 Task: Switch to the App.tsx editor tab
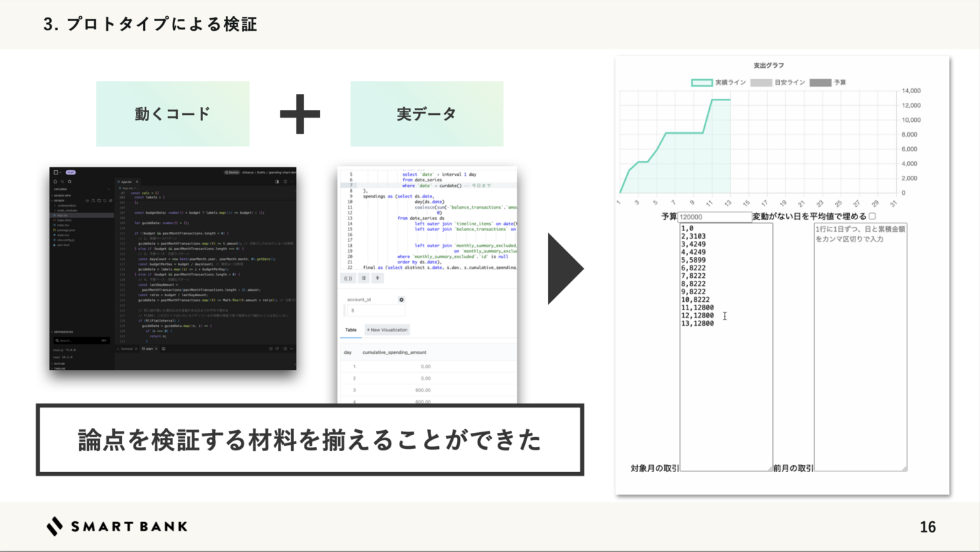tap(126, 182)
